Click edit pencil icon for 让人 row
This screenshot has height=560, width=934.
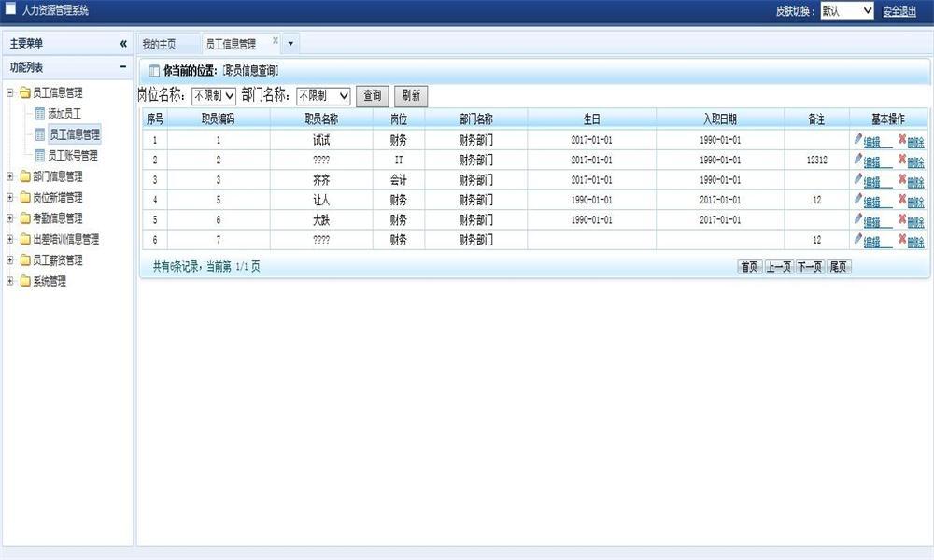857,199
